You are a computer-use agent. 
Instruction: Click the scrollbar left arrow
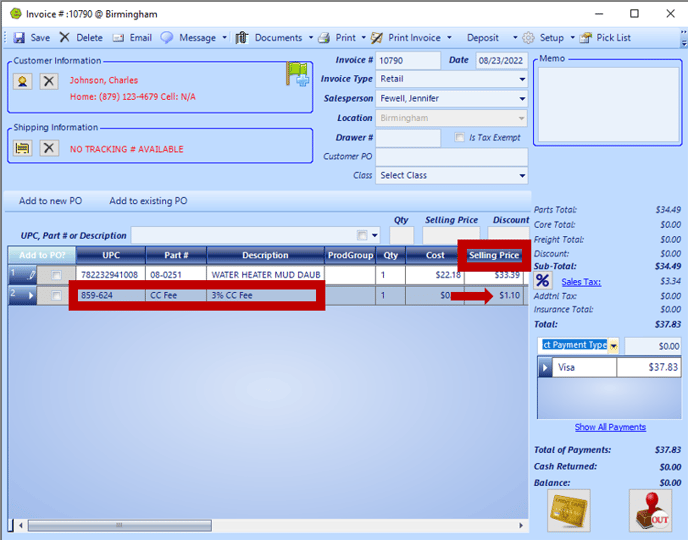21,525
